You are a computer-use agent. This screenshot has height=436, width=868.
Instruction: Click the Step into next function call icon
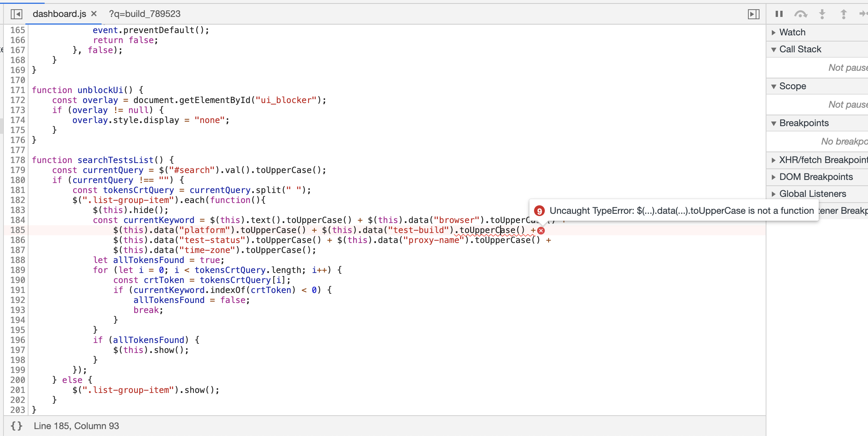[822, 14]
